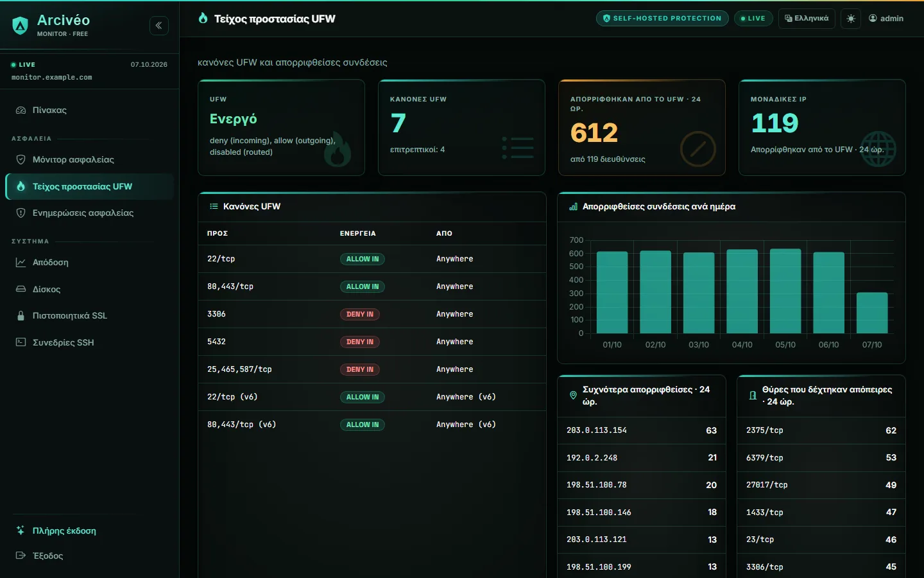Go to Μόνιτορ ασφαλείας page
Screen dimensions: 924x578
(90, 160)
